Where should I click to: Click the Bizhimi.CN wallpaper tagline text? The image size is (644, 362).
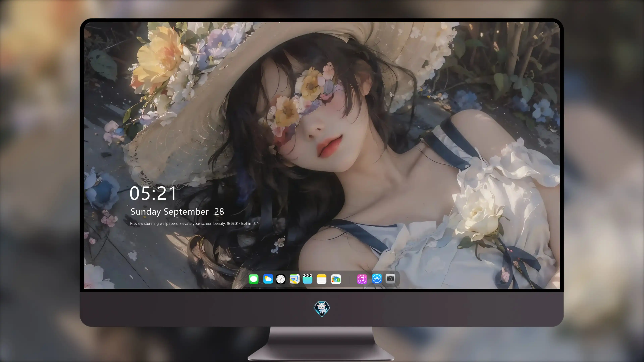coord(195,223)
